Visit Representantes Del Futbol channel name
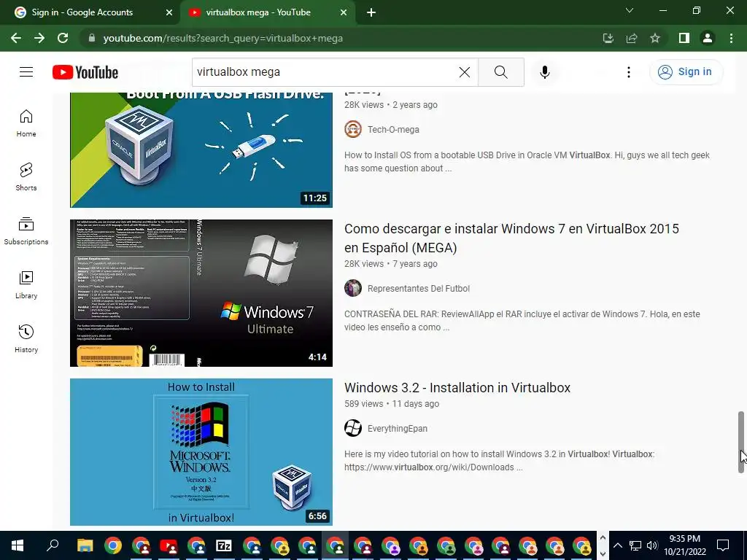The image size is (747, 560). click(x=418, y=289)
